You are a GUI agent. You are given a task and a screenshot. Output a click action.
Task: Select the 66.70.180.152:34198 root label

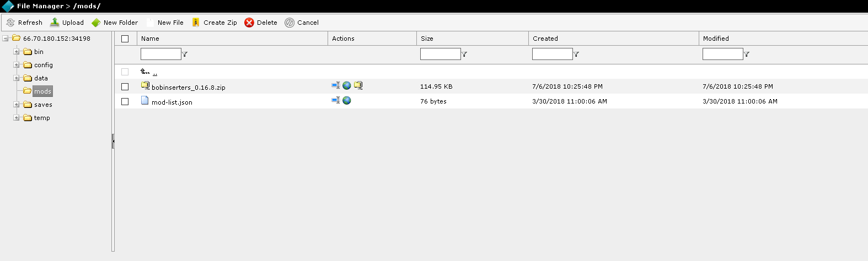(x=56, y=39)
